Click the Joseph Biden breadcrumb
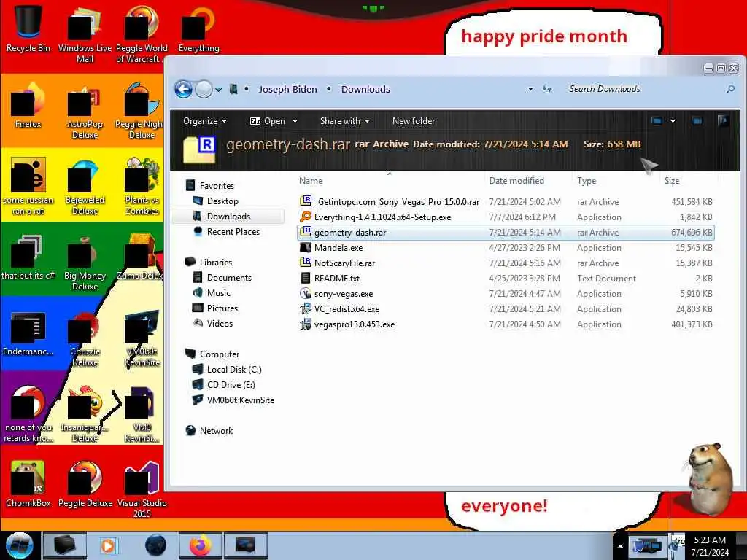The width and height of the screenshot is (747, 560). [x=287, y=89]
